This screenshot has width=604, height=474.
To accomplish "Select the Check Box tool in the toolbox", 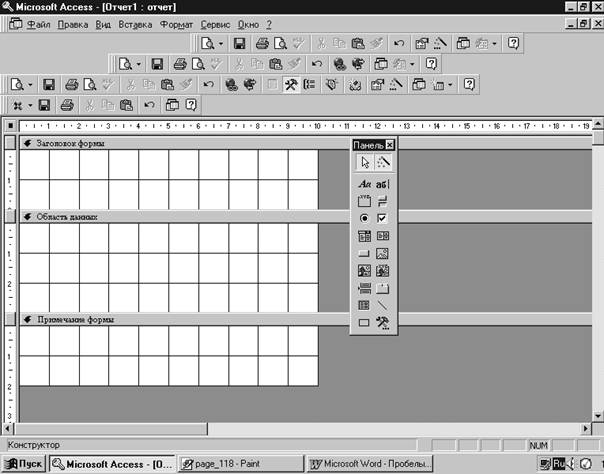I will (383, 218).
